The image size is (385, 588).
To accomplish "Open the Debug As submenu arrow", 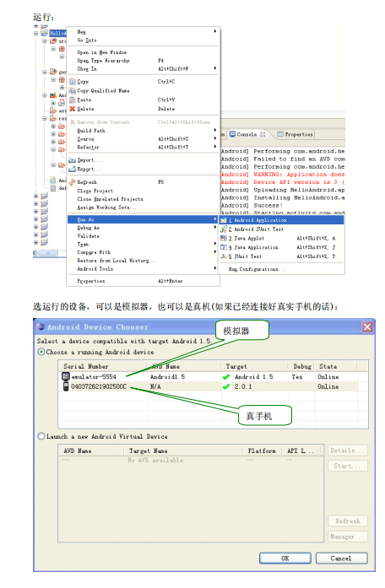I will point(215,227).
